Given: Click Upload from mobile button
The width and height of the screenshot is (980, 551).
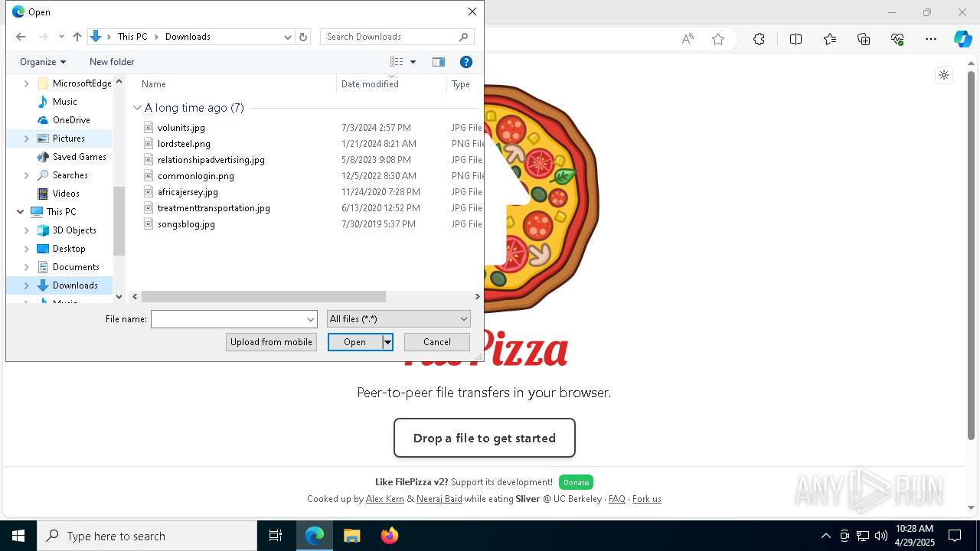Looking at the screenshot, I should (x=271, y=342).
